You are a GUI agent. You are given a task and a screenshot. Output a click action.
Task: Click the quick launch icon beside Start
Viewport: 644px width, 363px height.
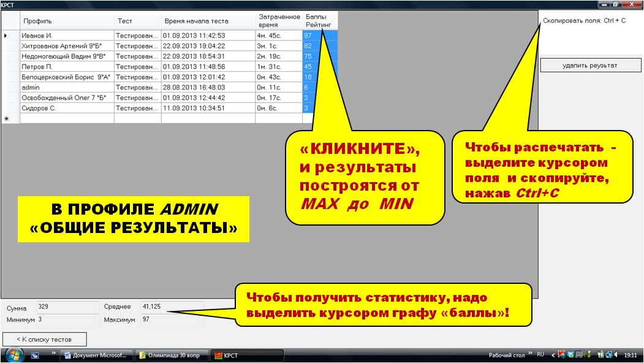[x=35, y=354]
